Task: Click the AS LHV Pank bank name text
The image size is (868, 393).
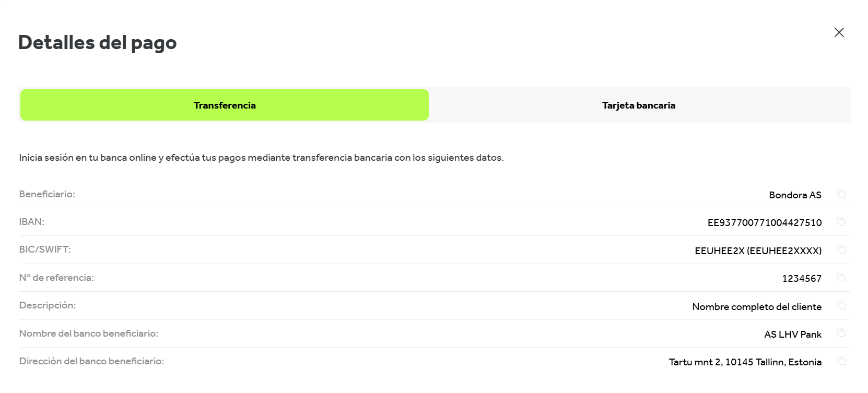Action: coord(792,335)
